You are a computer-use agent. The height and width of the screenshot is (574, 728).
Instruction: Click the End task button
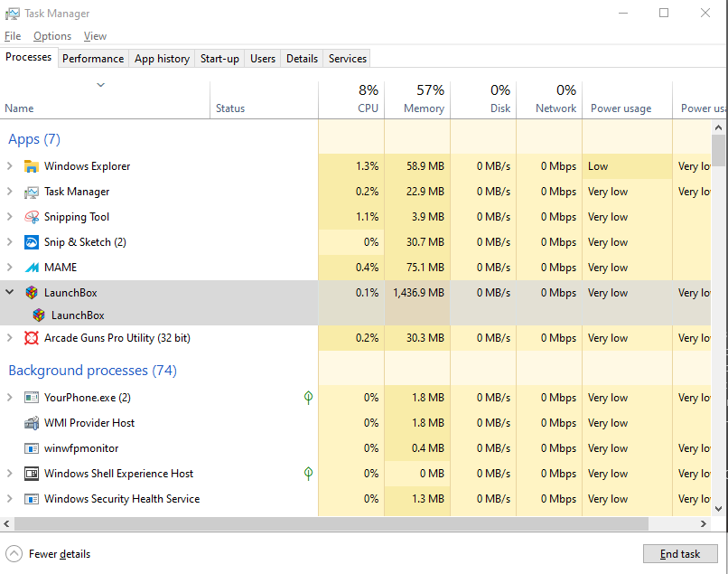(680, 553)
